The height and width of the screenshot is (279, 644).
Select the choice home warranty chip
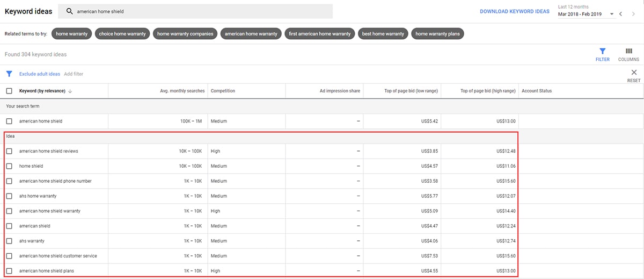(122, 34)
